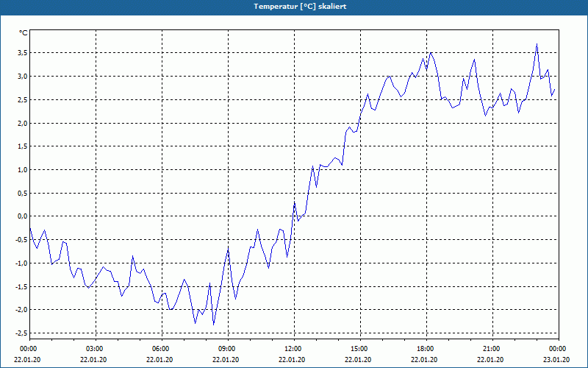Select the 0,5 Y-axis value

point(23,193)
